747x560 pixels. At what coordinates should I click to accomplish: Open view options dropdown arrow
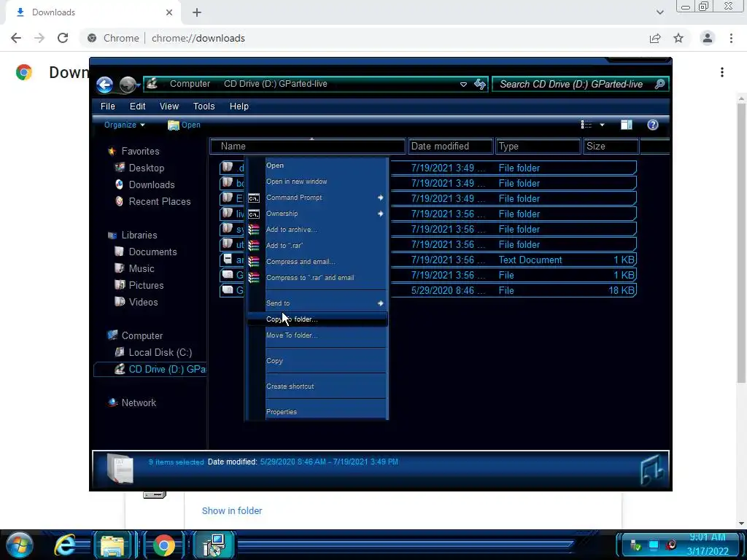(602, 125)
